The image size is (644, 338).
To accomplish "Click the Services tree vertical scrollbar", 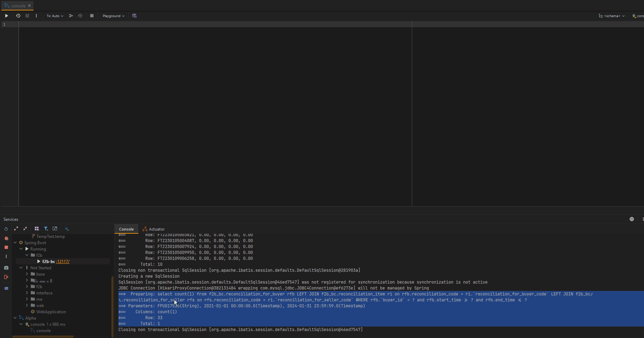I will click(x=112, y=307).
